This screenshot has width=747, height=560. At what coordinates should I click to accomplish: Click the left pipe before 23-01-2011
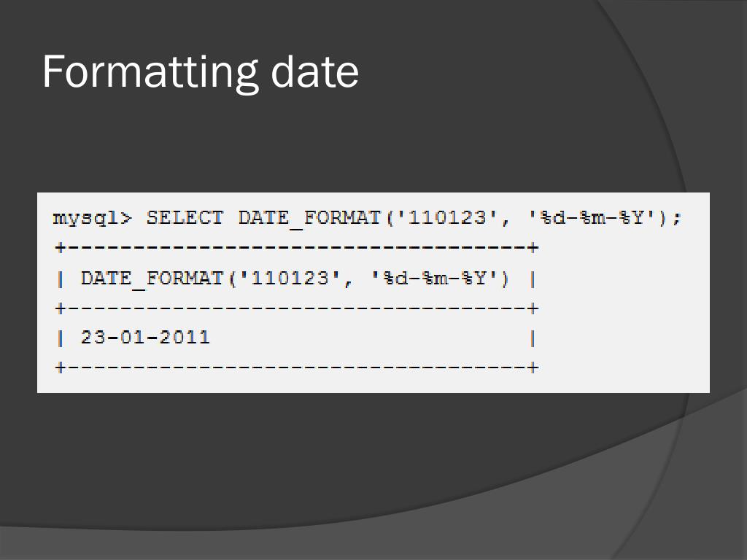point(60,338)
